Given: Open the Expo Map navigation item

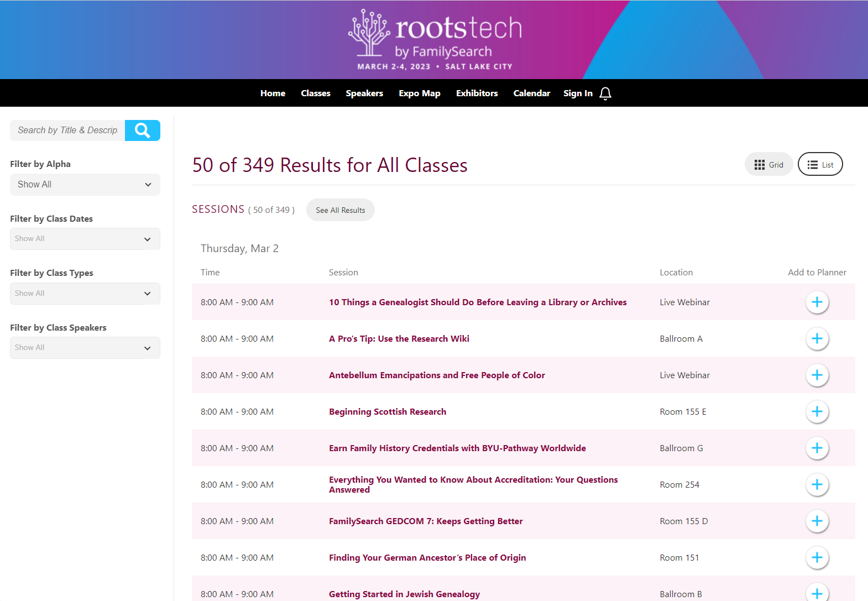Looking at the screenshot, I should pyautogui.click(x=420, y=93).
